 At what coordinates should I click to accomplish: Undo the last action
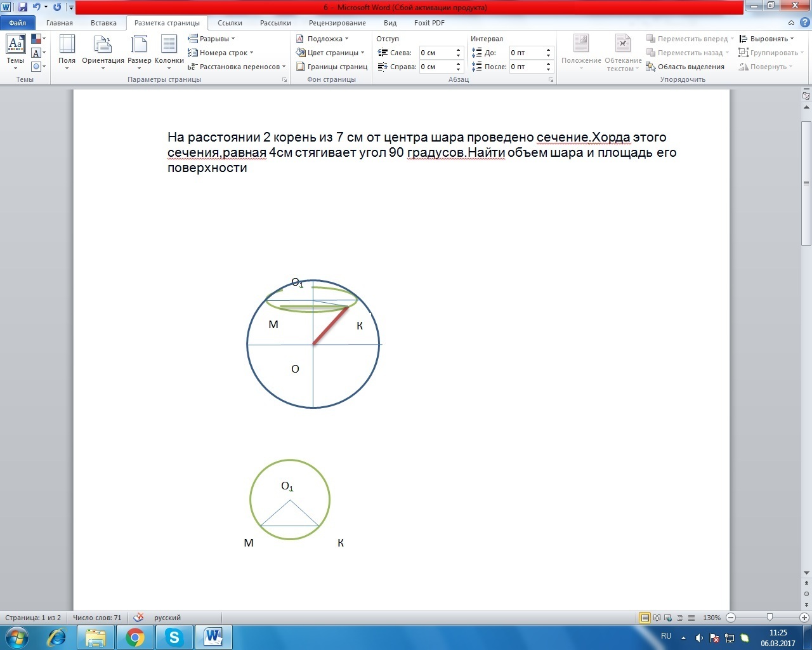click(x=36, y=8)
